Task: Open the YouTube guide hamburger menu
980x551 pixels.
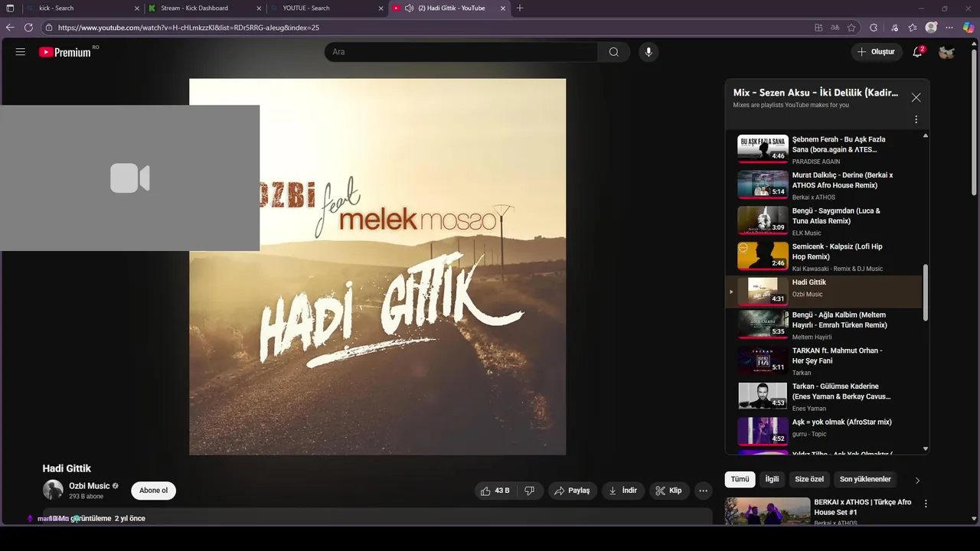Action: [x=21, y=52]
